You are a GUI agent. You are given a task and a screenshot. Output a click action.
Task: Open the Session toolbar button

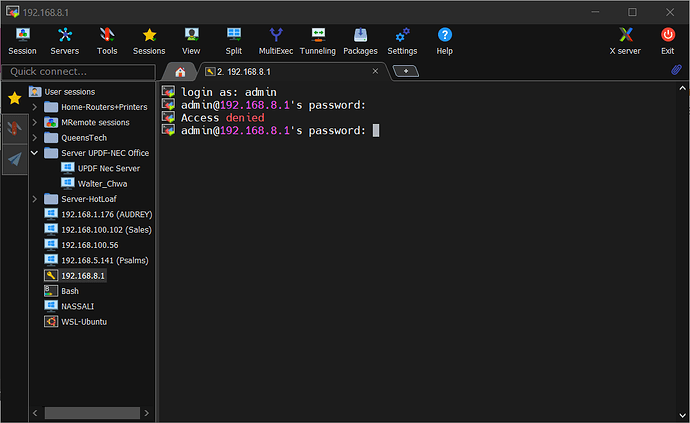pos(22,41)
